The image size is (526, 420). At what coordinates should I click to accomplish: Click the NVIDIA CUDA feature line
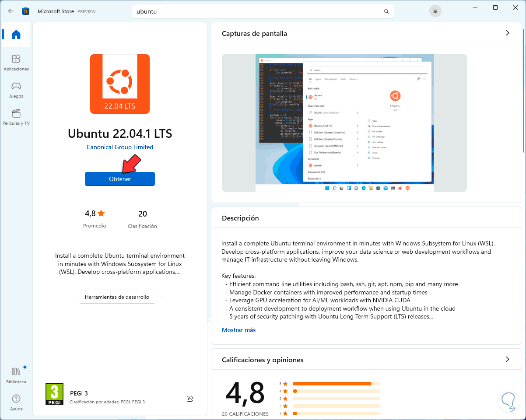pyautogui.click(x=318, y=300)
